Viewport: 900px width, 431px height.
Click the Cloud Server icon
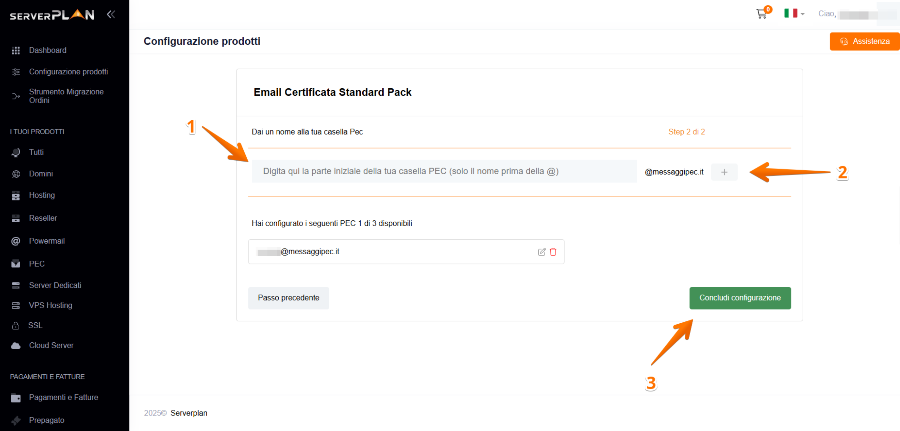click(16, 346)
